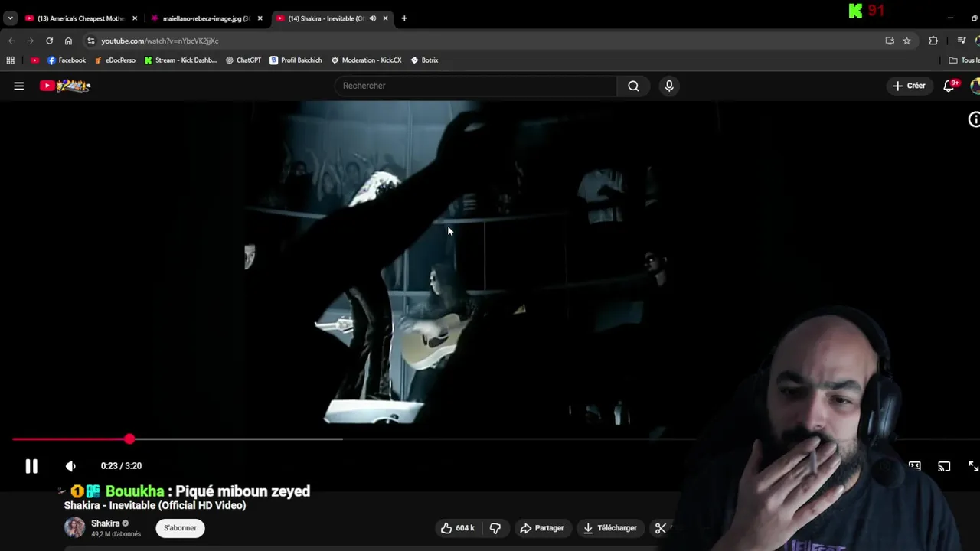Toggle theater mode on the player
980x551 pixels.
[x=915, y=466]
